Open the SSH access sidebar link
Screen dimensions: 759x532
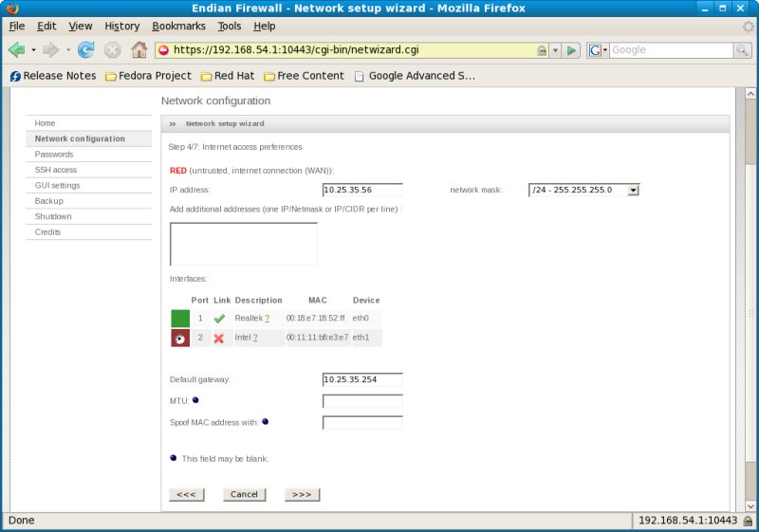[56, 170]
